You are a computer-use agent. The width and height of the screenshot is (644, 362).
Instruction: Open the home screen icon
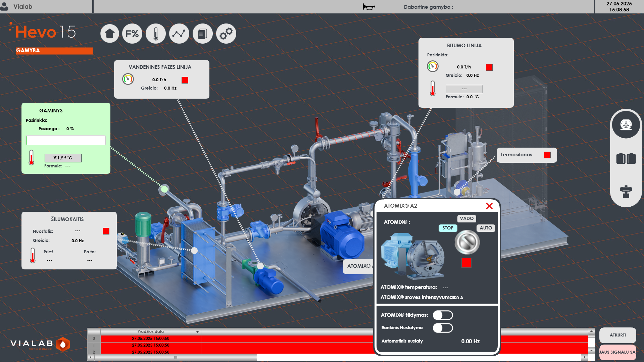pyautogui.click(x=110, y=34)
